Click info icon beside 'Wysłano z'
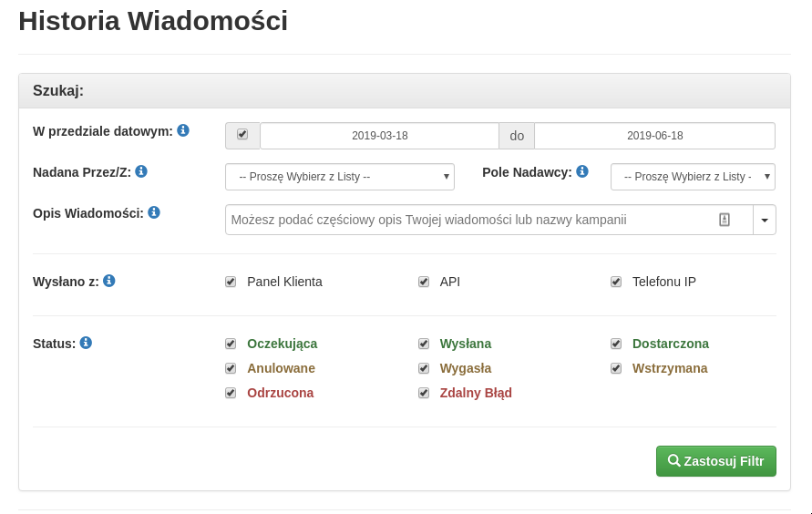The image size is (812, 514). (x=109, y=281)
